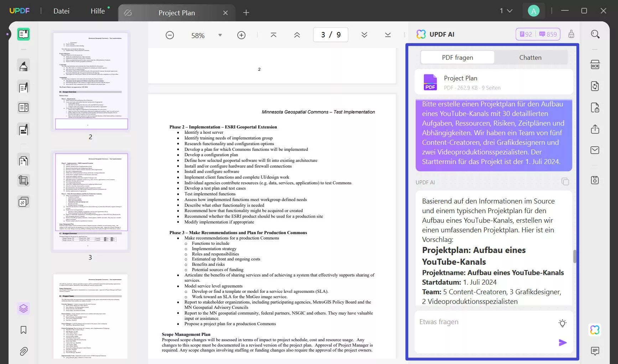Open the attachments paperclip tool
This screenshot has width=618, height=364.
24,352
